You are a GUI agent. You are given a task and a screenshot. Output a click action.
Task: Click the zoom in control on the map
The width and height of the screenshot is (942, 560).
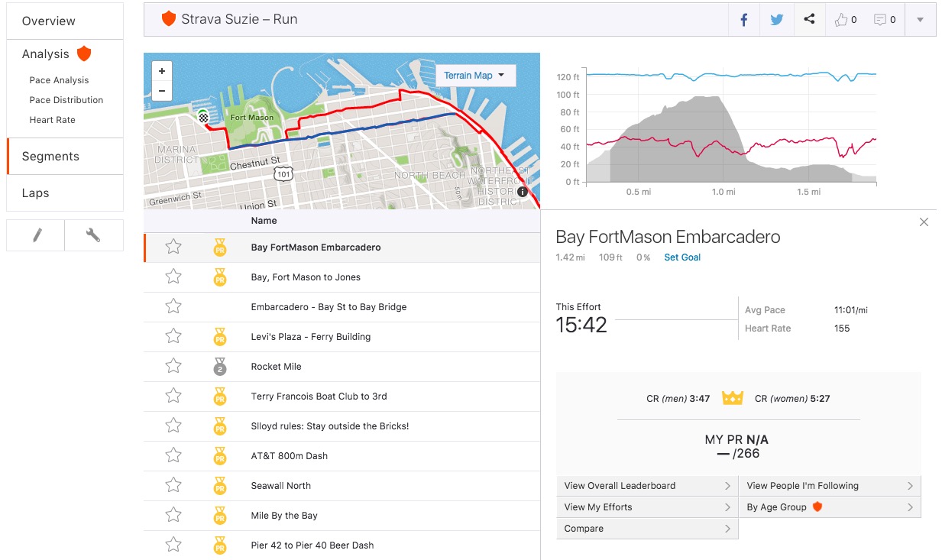click(x=161, y=70)
